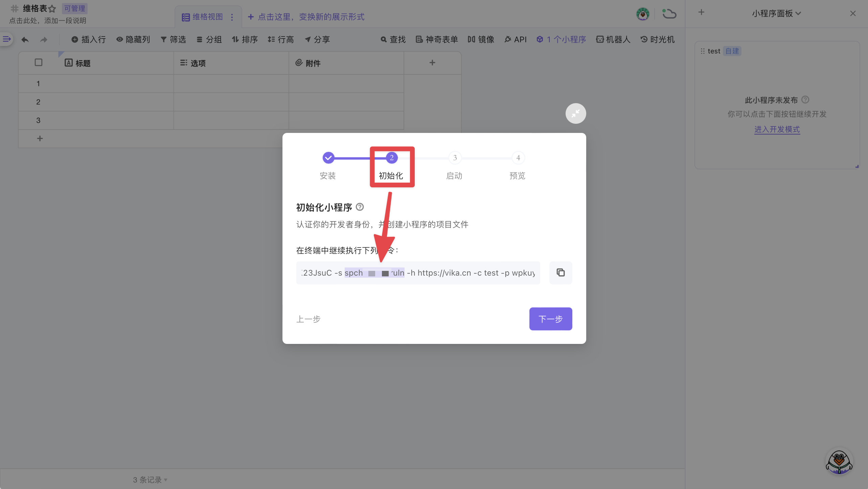868x489 pixels.
Task: Click resize handle of test widget
Action: [x=857, y=166]
